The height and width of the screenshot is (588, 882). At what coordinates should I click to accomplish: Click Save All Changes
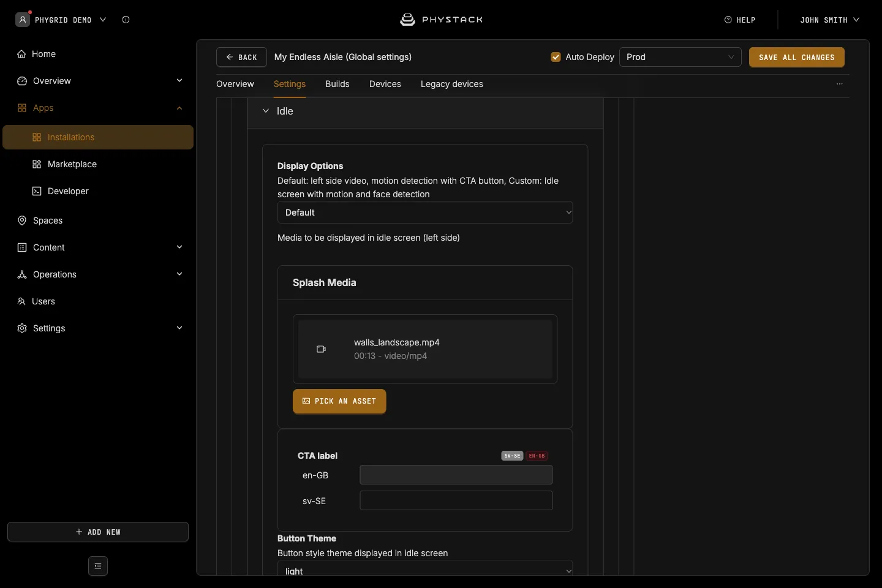click(797, 57)
